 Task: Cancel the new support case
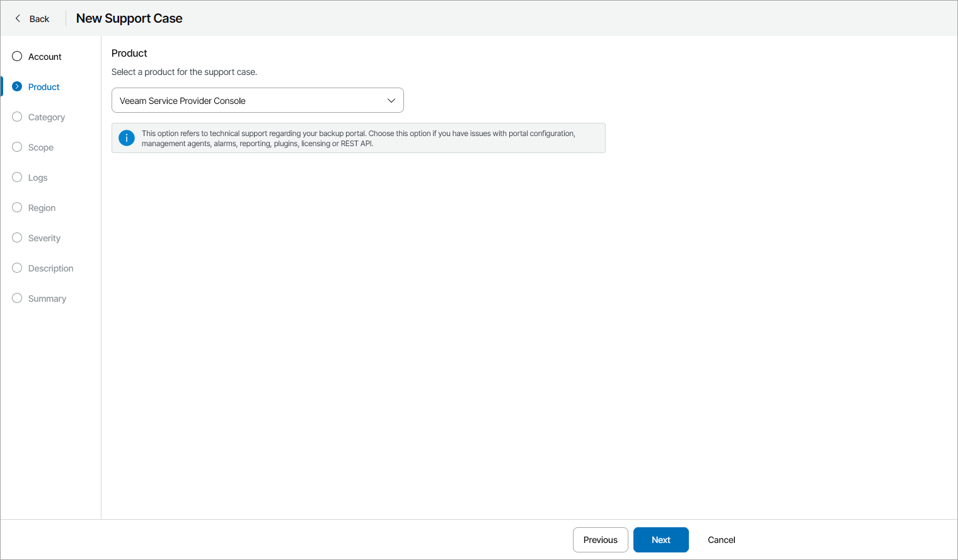pos(721,540)
